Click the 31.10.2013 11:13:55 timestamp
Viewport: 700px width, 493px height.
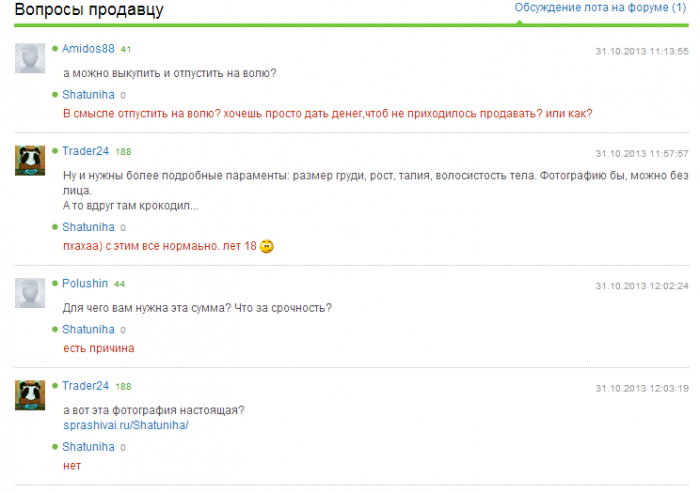641,51
